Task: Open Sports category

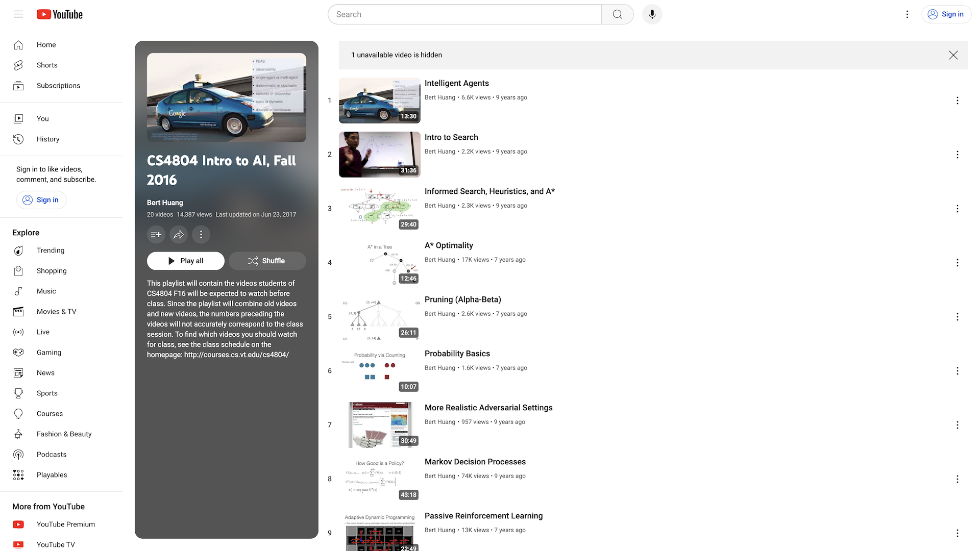Action: tap(61, 393)
